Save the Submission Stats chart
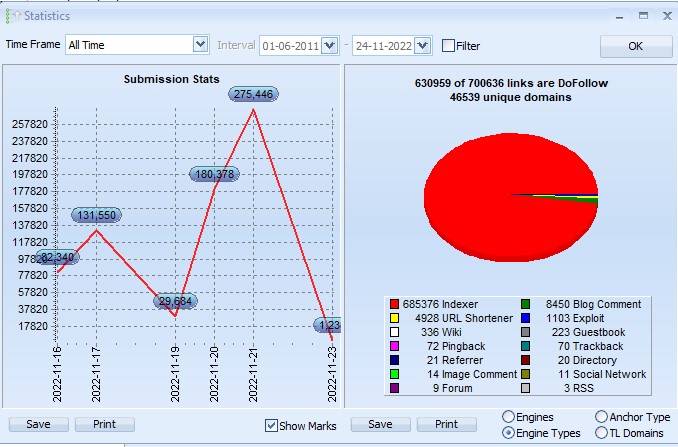The height and width of the screenshot is (447, 678). point(38,424)
